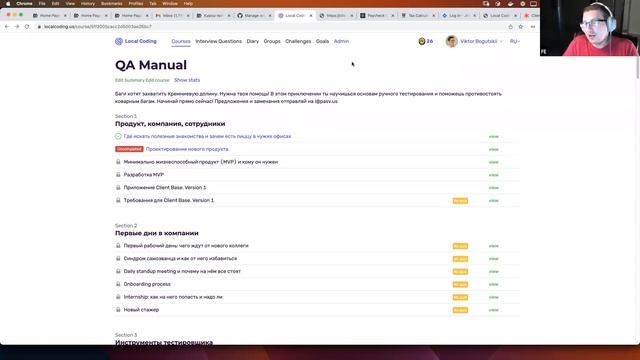Click the green completed check icon
Viewport: 640px width, 360px height.
click(x=118, y=136)
